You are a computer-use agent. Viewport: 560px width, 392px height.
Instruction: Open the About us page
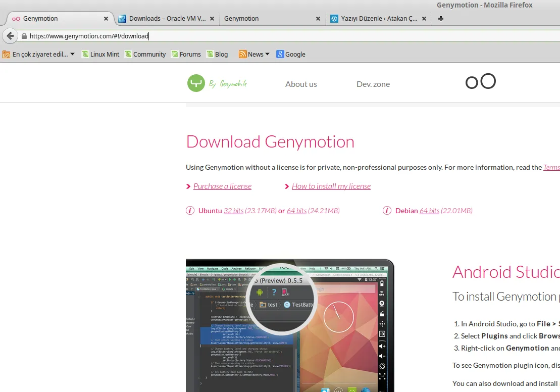pyautogui.click(x=301, y=84)
